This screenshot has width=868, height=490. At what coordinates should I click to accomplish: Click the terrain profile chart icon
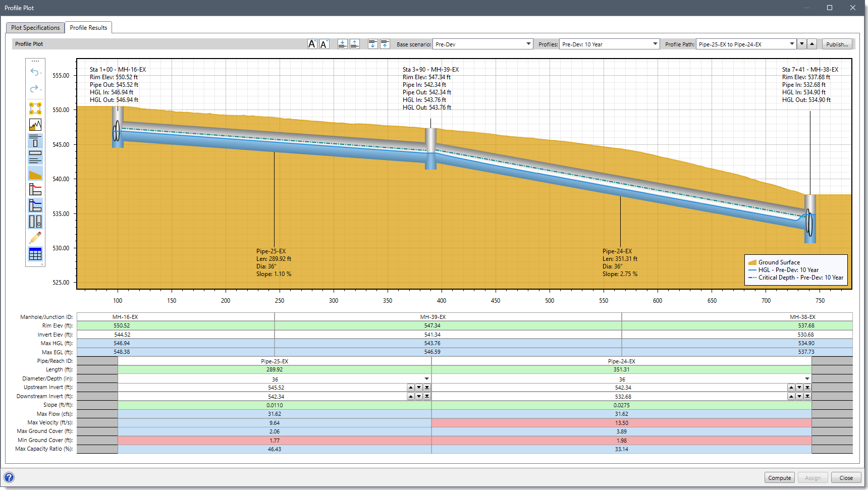click(35, 125)
